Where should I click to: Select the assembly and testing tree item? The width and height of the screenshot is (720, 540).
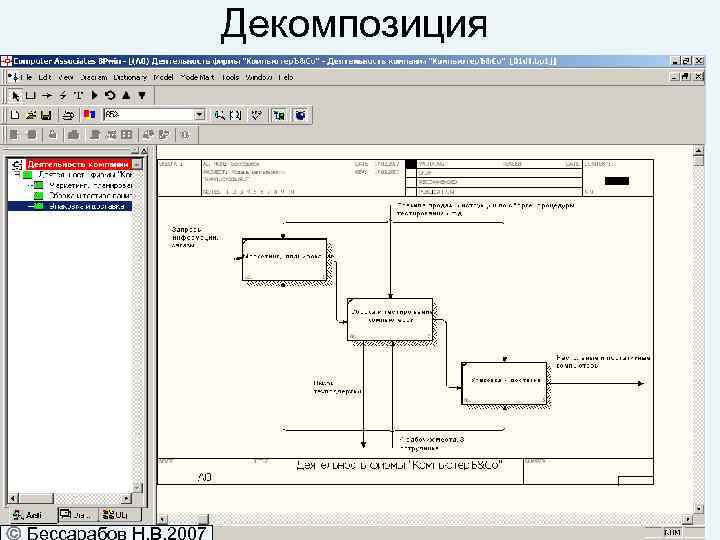[91, 196]
